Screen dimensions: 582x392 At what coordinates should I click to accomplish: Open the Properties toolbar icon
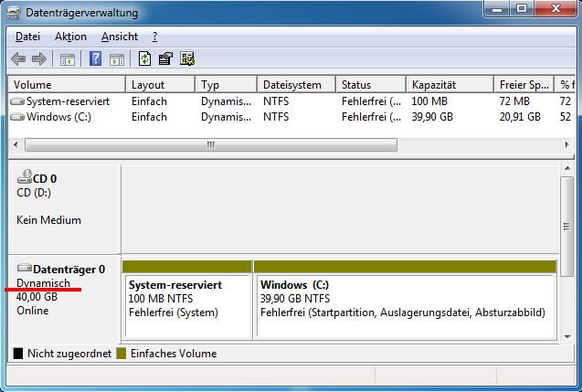[x=165, y=58]
